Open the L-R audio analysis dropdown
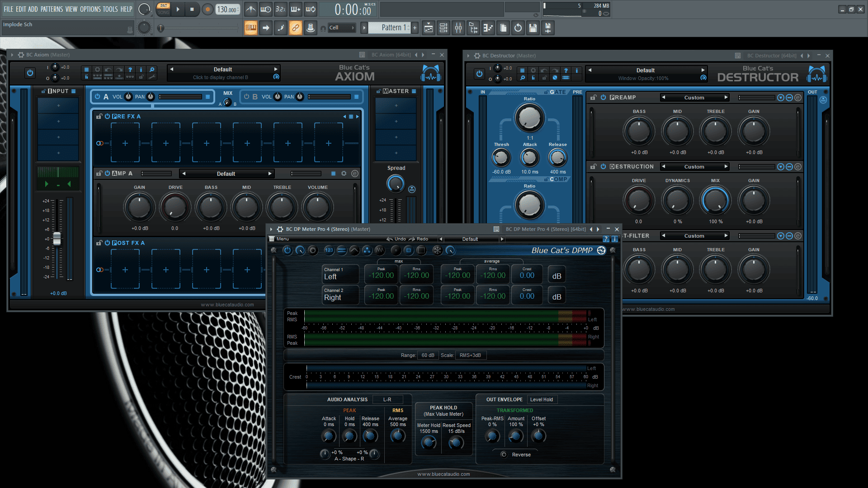 388,399
